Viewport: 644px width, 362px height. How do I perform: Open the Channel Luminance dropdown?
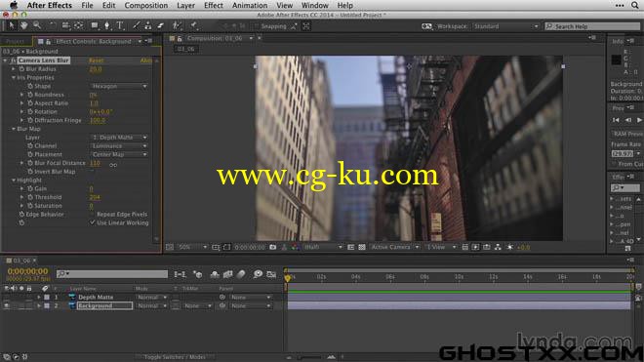(x=119, y=145)
